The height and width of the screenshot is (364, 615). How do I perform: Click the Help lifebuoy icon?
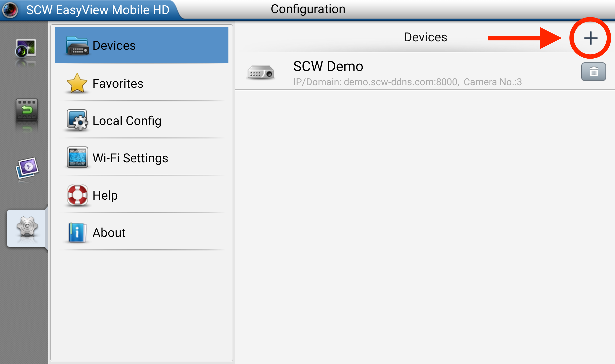point(77,195)
